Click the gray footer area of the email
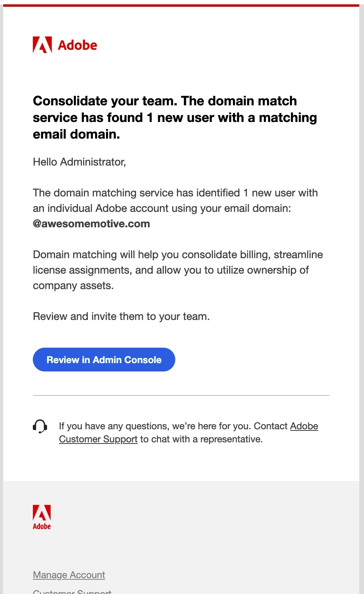This screenshot has width=364, height=594. click(x=237, y=546)
